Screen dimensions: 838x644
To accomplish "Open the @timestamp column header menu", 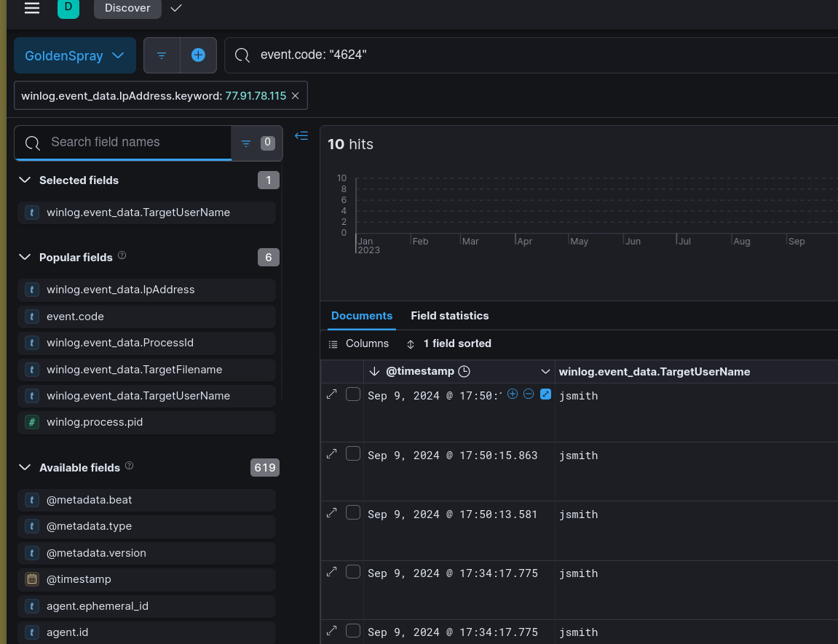I will tap(545, 371).
